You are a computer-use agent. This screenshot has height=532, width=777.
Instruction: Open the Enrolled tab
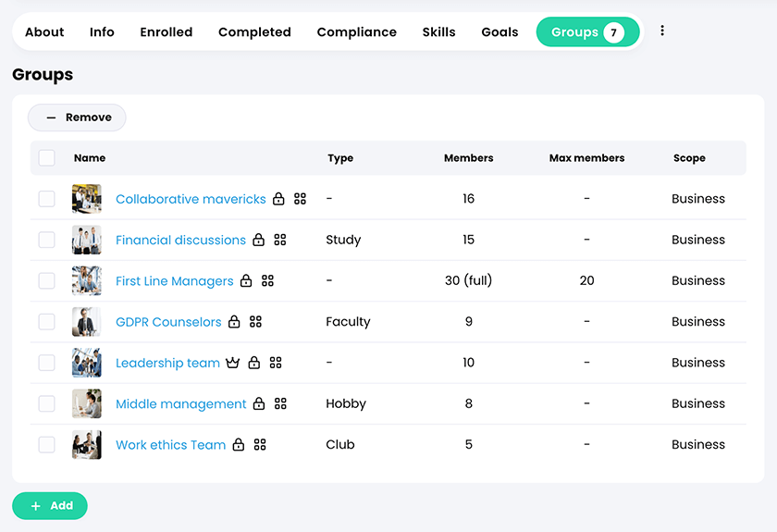tap(166, 32)
